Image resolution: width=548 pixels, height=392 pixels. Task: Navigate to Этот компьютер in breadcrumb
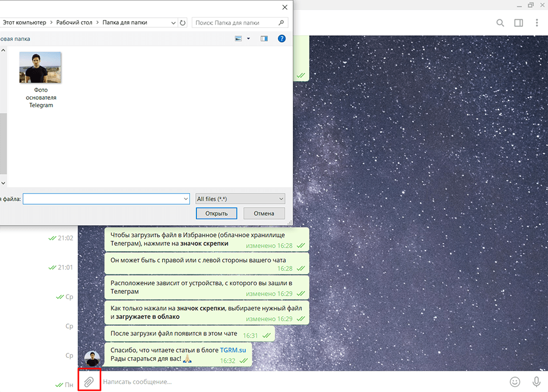pyautogui.click(x=25, y=23)
